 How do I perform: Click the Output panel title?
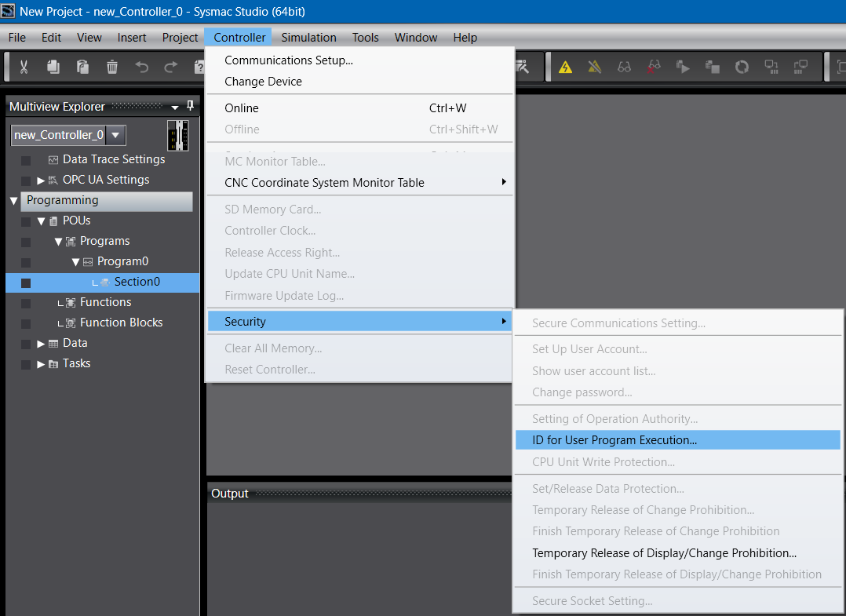click(x=229, y=493)
